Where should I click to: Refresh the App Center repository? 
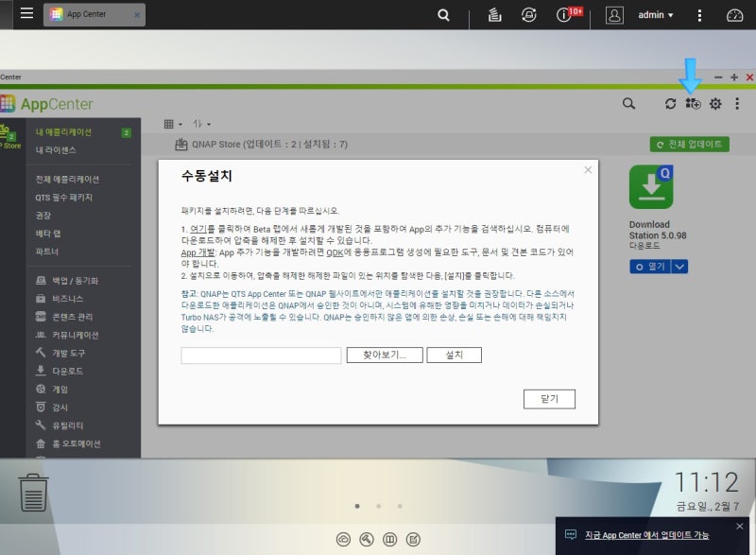click(x=671, y=104)
